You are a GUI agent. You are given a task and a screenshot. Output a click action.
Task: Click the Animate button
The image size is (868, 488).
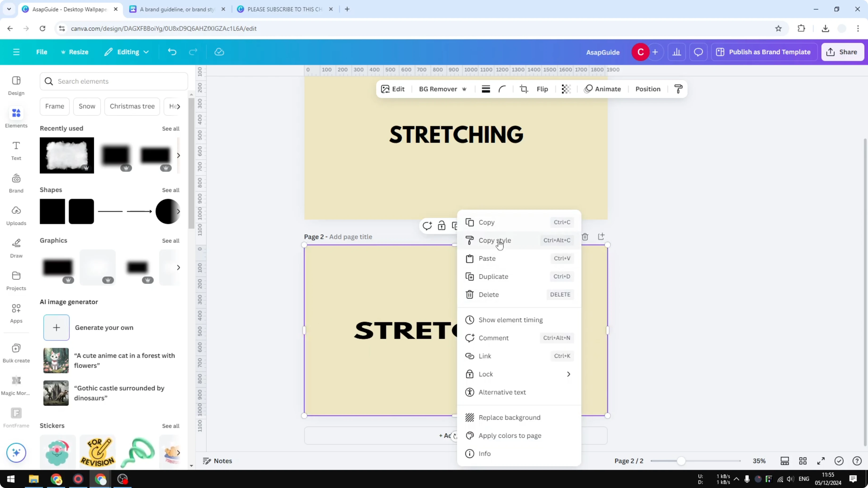click(602, 89)
